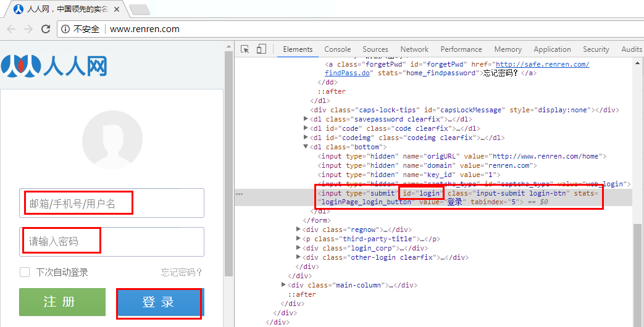Click the browser forward arrow
Screen dimensions: 644x327
tap(28, 29)
